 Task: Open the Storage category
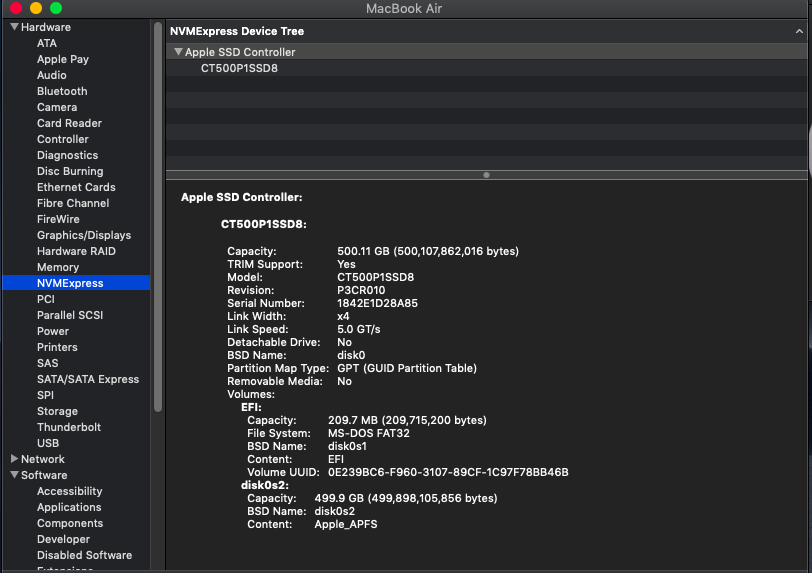pos(57,411)
